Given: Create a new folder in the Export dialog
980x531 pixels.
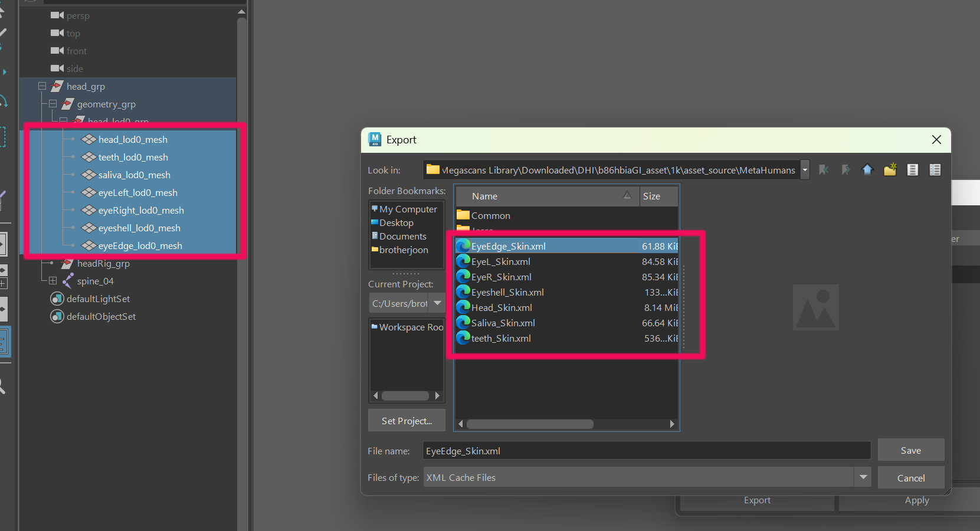Looking at the screenshot, I should 890,170.
